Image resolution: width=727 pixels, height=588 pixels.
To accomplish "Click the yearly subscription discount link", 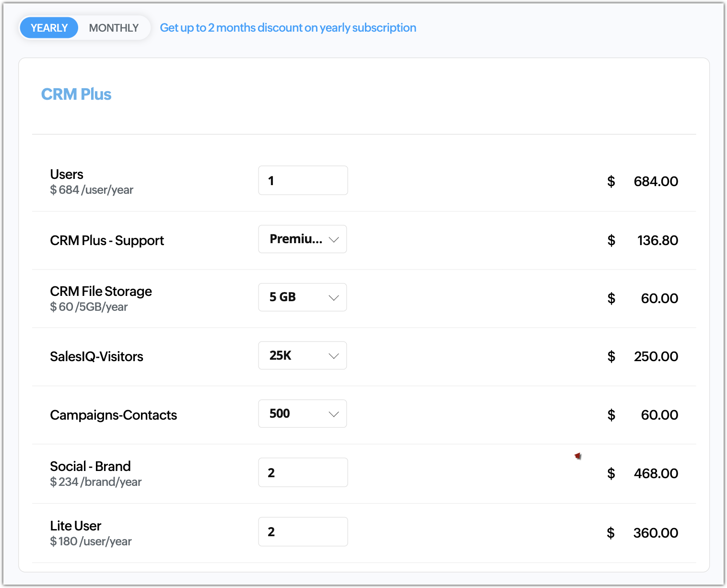I will pyautogui.click(x=288, y=28).
